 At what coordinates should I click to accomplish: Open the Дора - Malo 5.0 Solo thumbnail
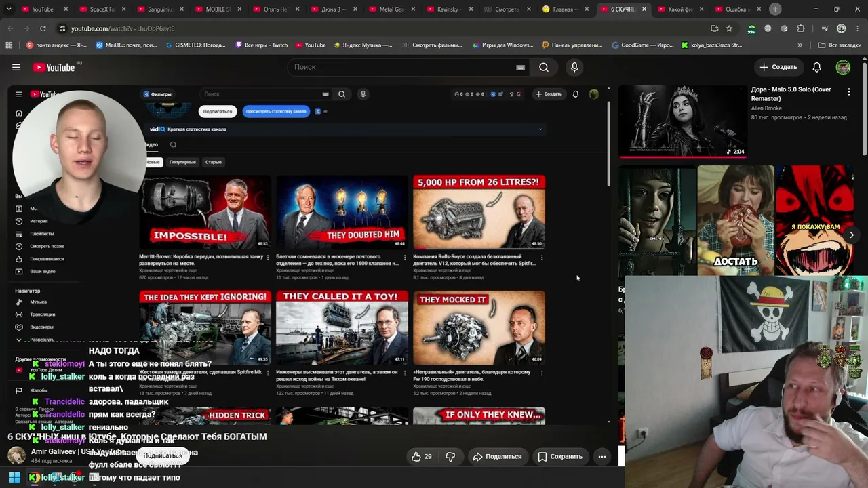pos(683,121)
